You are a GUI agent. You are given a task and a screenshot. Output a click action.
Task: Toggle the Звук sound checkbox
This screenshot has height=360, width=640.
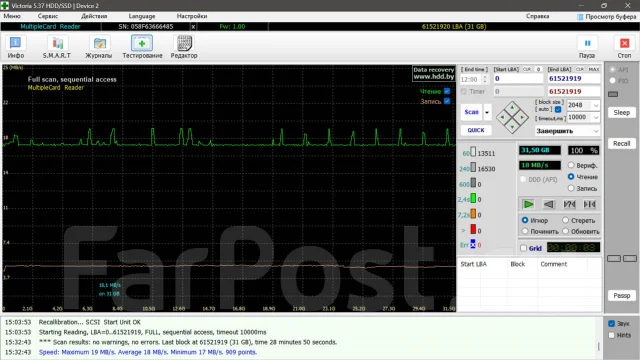coord(611,324)
